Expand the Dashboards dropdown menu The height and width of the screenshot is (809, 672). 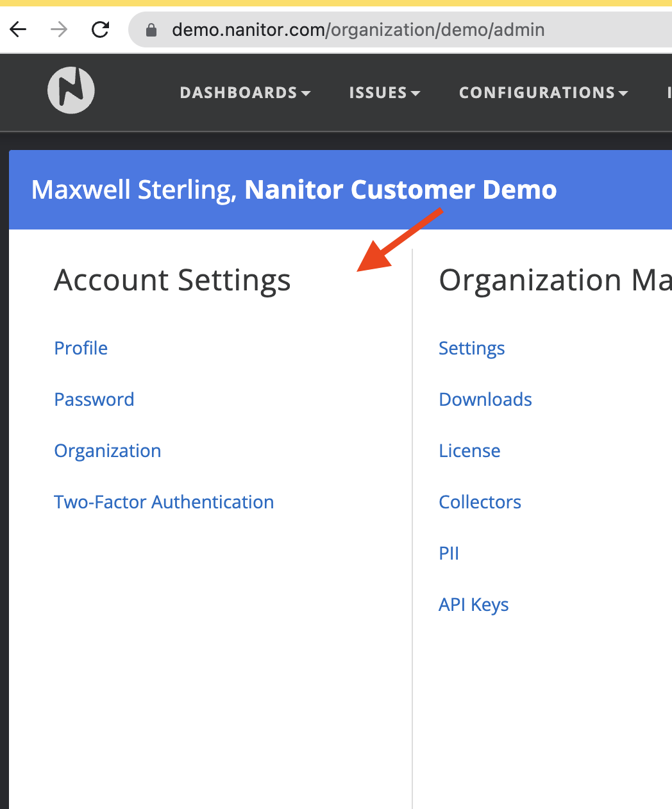(x=245, y=93)
